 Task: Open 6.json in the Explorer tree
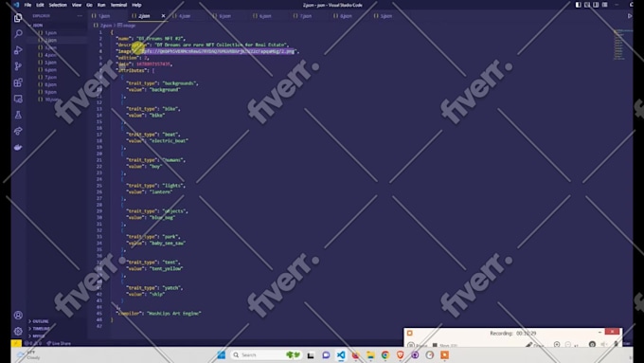(51, 69)
